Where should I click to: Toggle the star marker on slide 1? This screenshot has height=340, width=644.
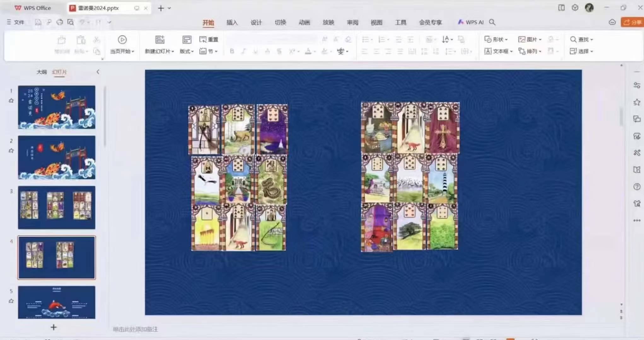(x=11, y=101)
